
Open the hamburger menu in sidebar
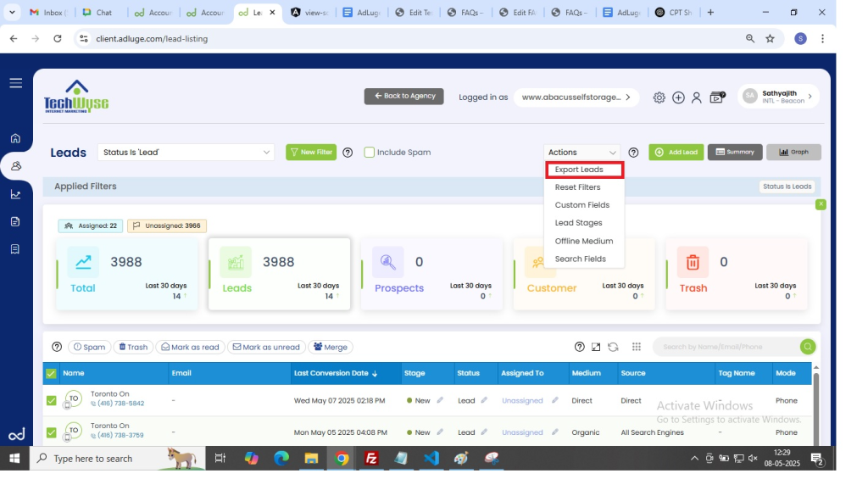15,83
